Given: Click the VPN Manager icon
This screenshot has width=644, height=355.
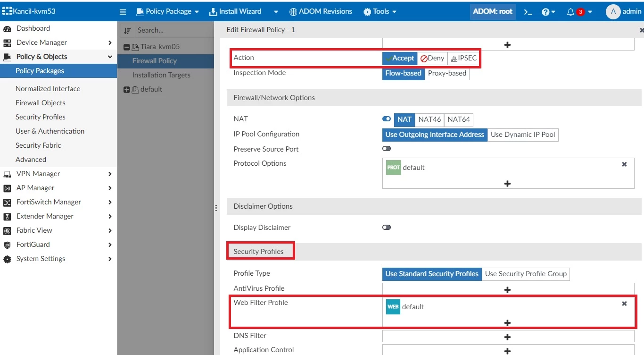Looking at the screenshot, I should (x=7, y=174).
